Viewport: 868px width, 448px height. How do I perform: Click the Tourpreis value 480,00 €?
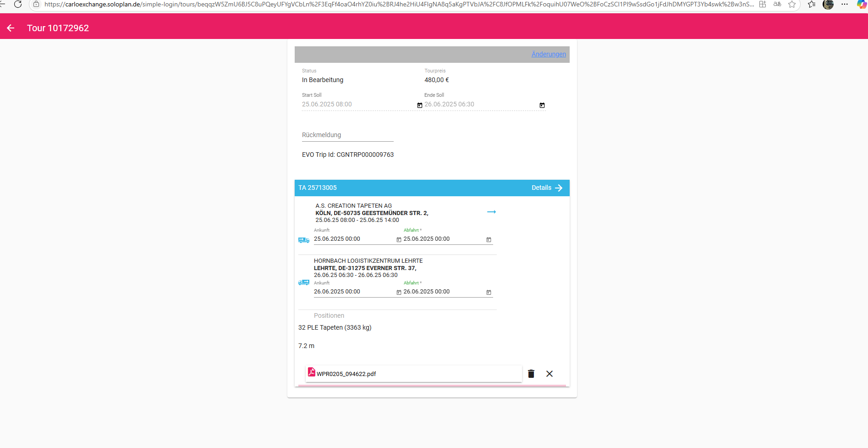(437, 80)
